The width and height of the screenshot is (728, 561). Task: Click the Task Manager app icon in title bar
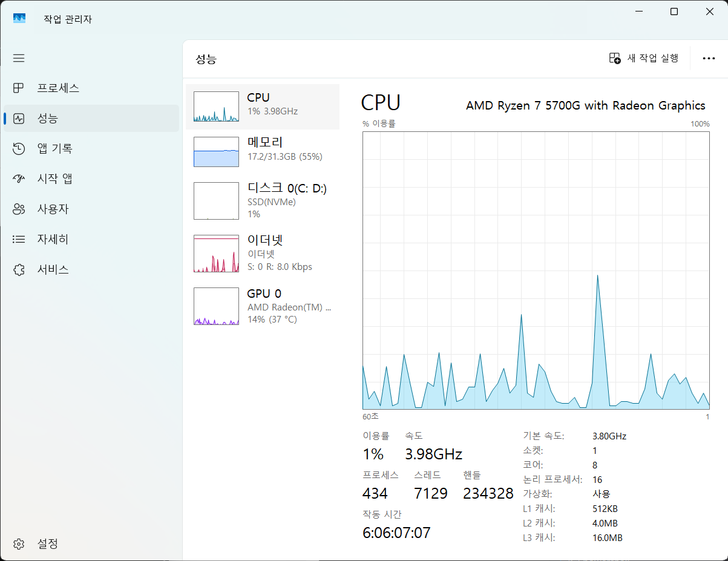[19, 19]
